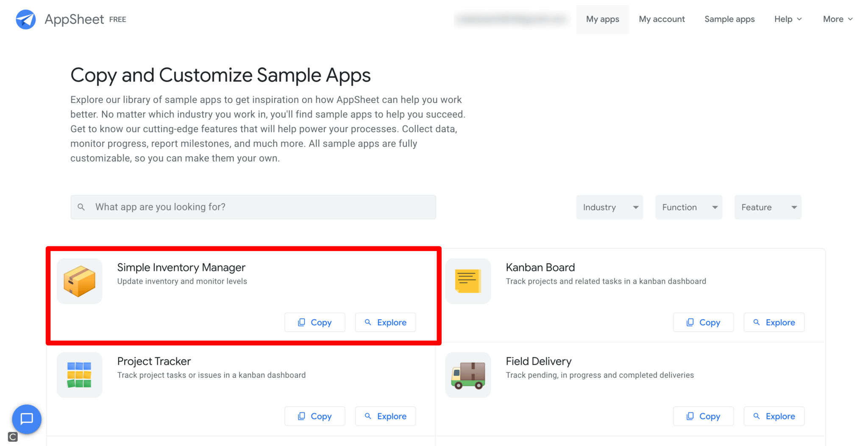Screen dimensions: 868x446
Task: Click the Project Tracker grid icon
Action: pyautogui.click(x=79, y=375)
